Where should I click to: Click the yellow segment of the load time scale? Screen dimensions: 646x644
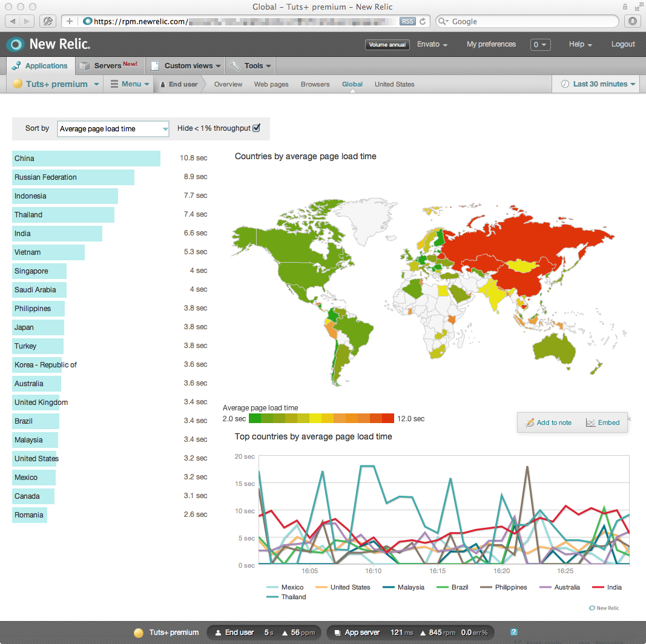(315, 418)
